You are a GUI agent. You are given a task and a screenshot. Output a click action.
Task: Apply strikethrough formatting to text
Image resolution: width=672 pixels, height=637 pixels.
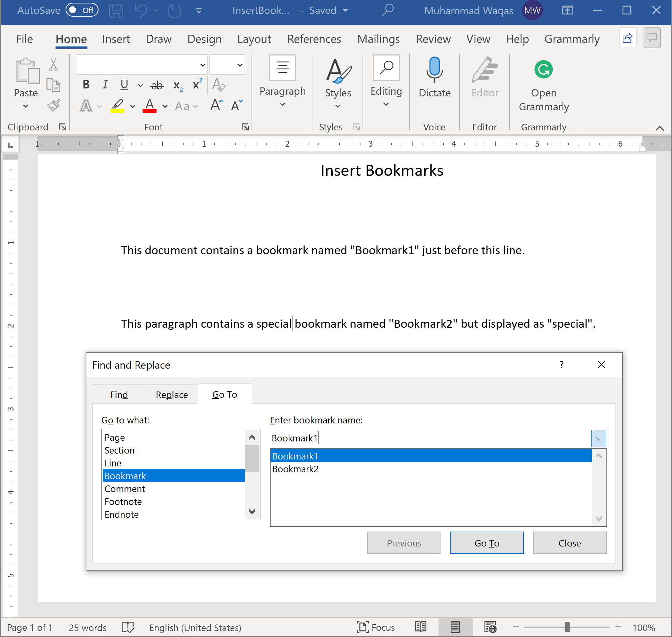[157, 85]
